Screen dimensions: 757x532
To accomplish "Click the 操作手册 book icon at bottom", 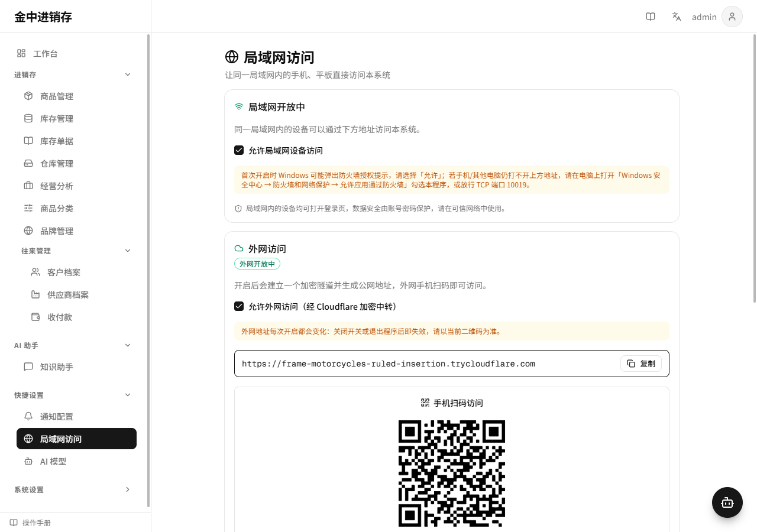I will [14, 523].
